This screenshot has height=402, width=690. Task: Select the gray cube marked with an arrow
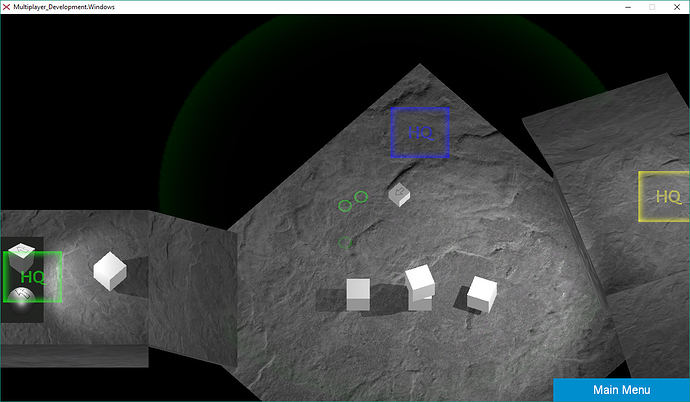click(x=399, y=194)
